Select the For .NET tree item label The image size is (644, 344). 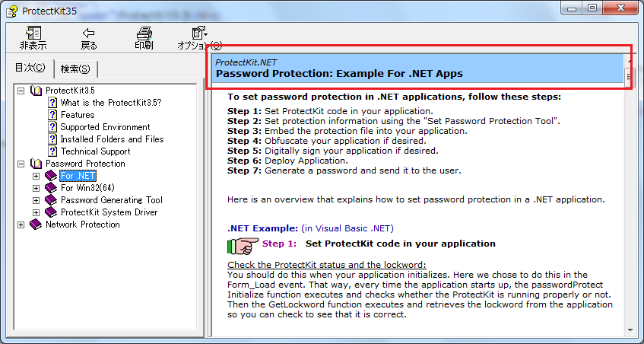78,176
